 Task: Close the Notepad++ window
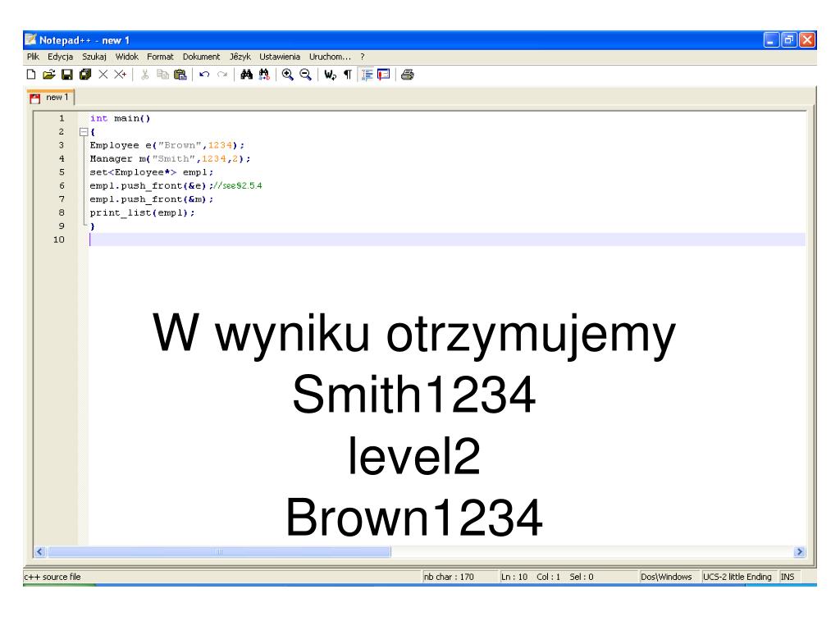807,40
